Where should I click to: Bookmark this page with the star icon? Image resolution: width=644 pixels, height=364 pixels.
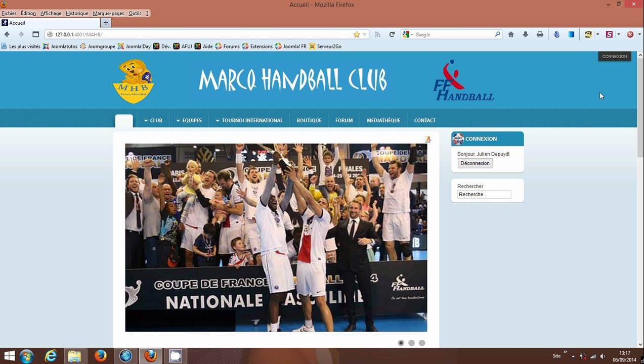coord(357,34)
